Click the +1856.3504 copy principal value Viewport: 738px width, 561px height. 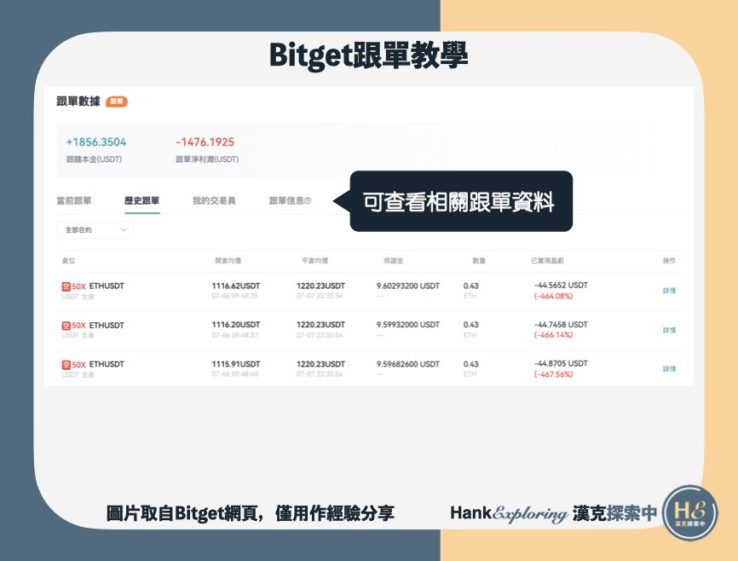click(96, 142)
